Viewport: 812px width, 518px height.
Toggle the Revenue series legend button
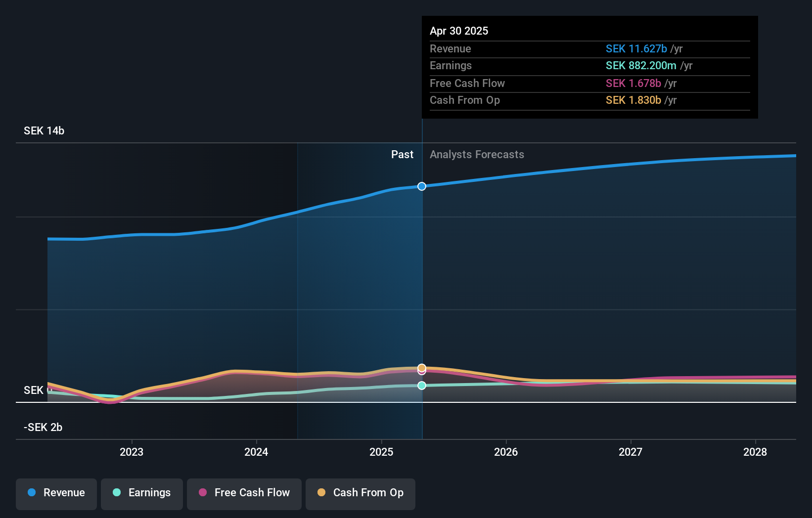(x=56, y=494)
